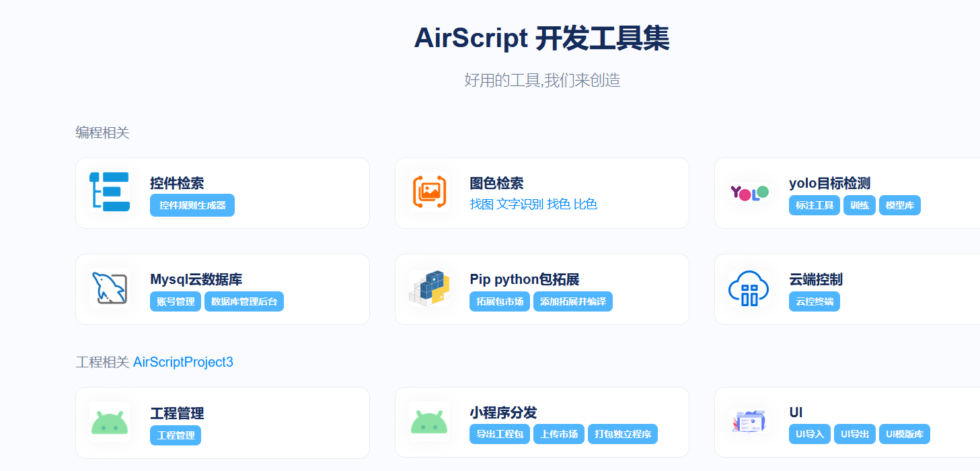Open the 数据库管理后台 button
Viewport: 980px width, 471px height.
coord(244,301)
